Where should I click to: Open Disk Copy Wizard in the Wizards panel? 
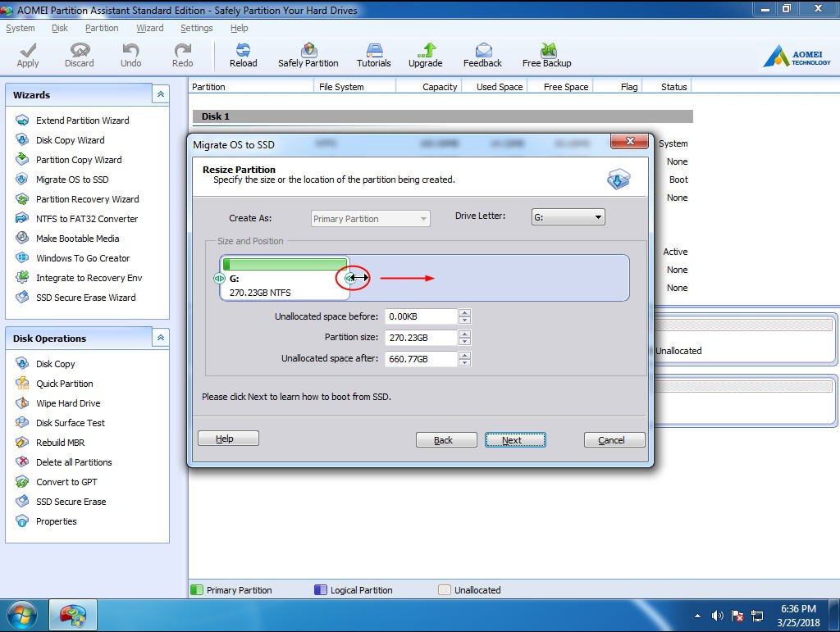pyautogui.click(x=71, y=140)
